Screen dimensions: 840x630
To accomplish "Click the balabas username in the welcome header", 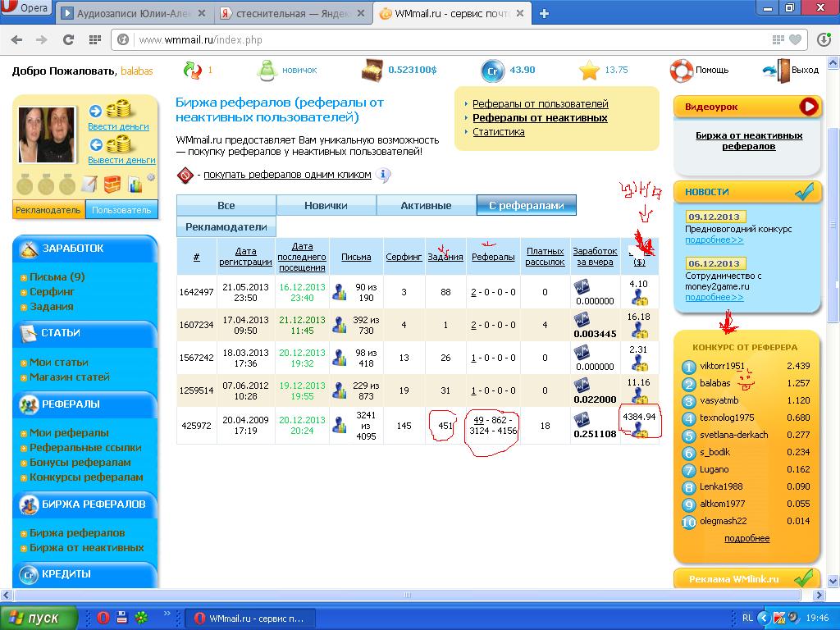I will click(x=137, y=71).
